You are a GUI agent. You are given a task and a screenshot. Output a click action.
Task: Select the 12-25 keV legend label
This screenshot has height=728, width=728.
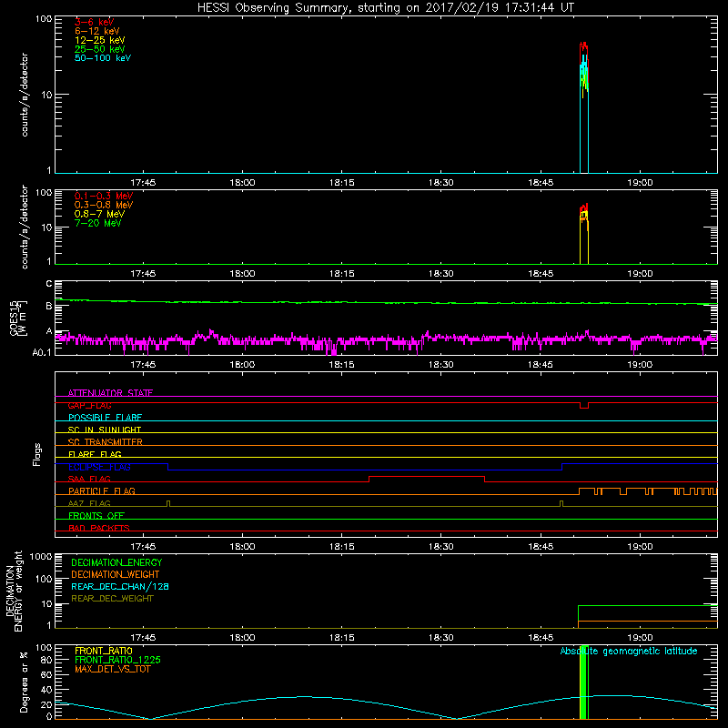click(99, 40)
